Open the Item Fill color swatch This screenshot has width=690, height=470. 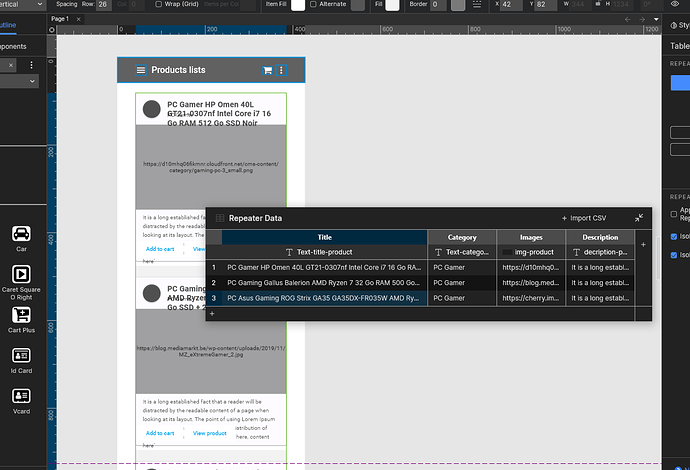pyautogui.click(x=297, y=5)
